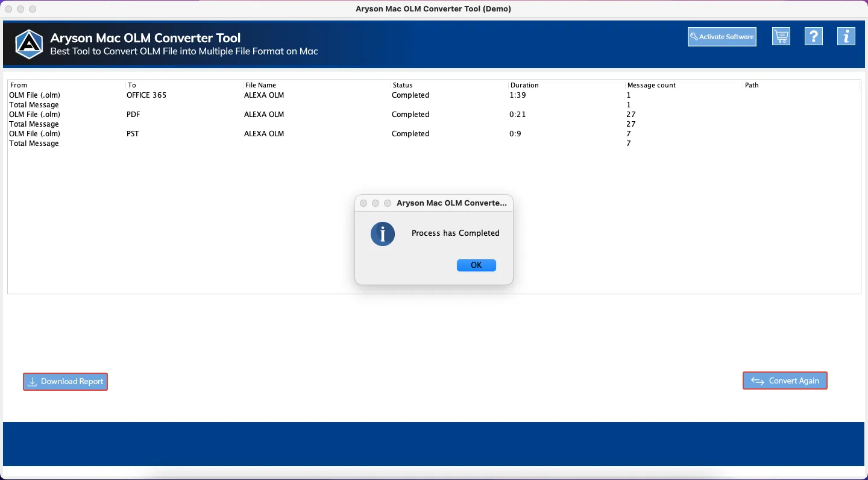
Task: Click the main window title text
Action: [433, 9]
